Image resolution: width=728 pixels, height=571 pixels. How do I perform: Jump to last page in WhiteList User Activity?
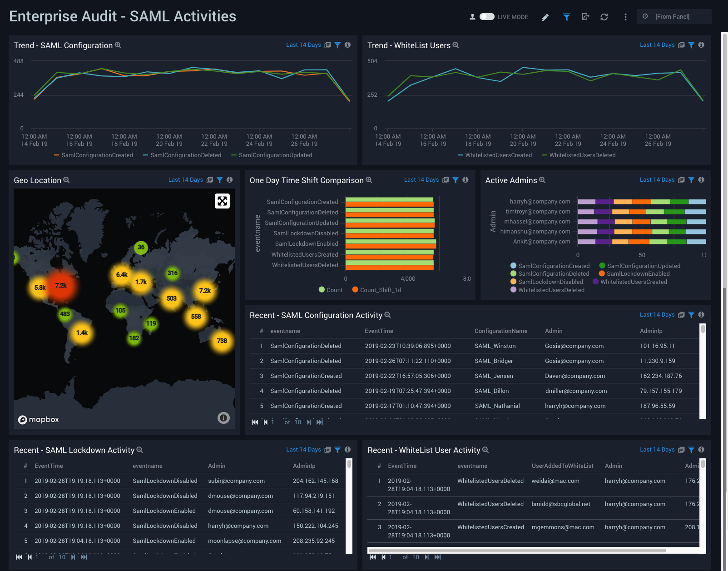tap(437, 557)
